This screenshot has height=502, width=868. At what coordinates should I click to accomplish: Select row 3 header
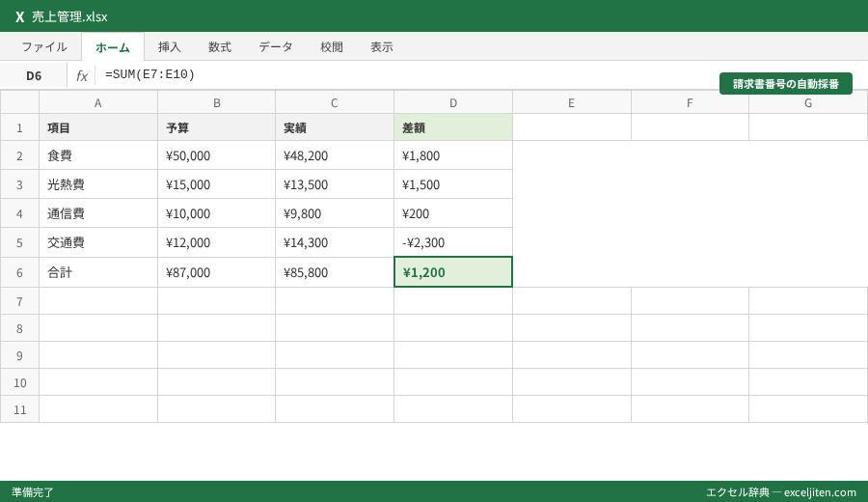[x=19, y=184]
